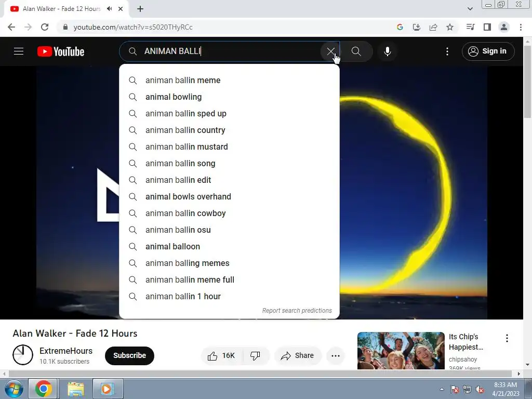Open the YouTube hamburger guide menu
The image size is (532, 399).
click(x=19, y=51)
